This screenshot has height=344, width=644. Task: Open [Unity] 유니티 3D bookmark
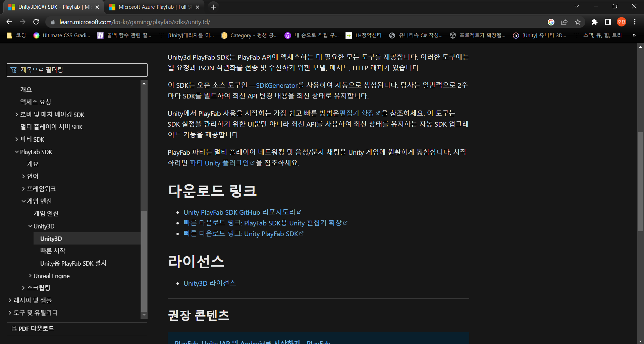pyautogui.click(x=539, y=35)
